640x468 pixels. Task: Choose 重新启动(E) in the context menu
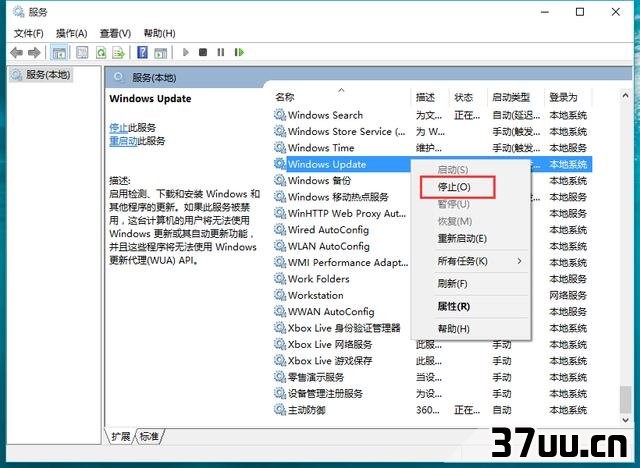[x=462, y=238]
